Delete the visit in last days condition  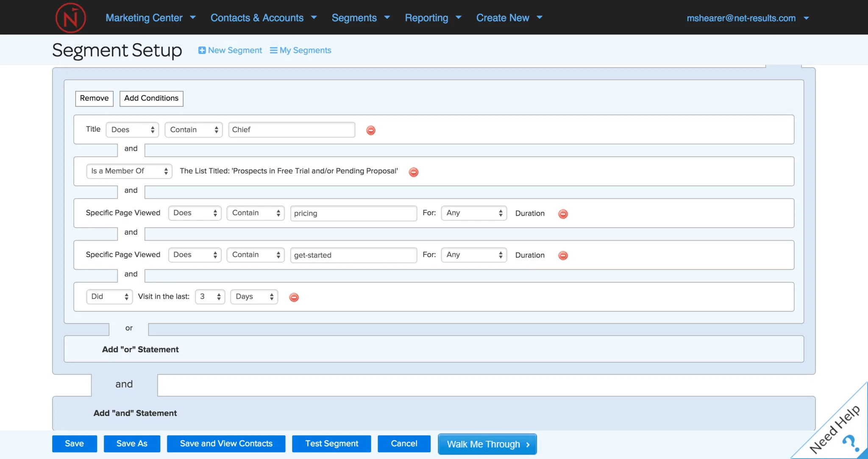[x=294, y=297]
